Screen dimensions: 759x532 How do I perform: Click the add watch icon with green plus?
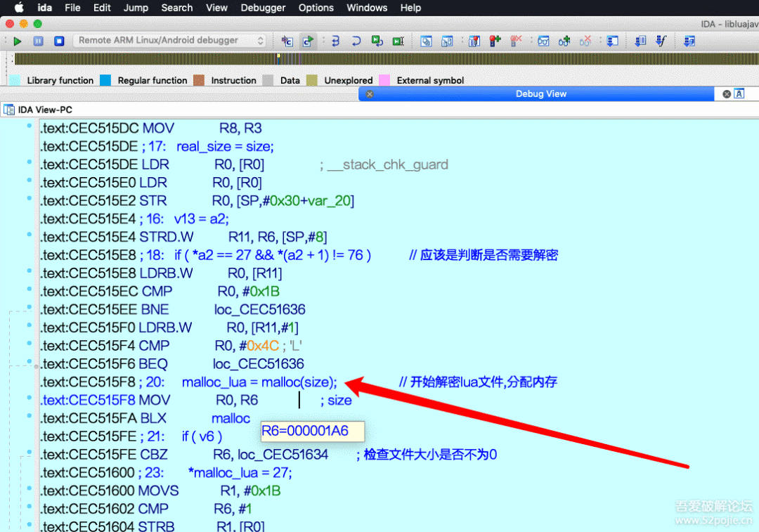(564, 41)
